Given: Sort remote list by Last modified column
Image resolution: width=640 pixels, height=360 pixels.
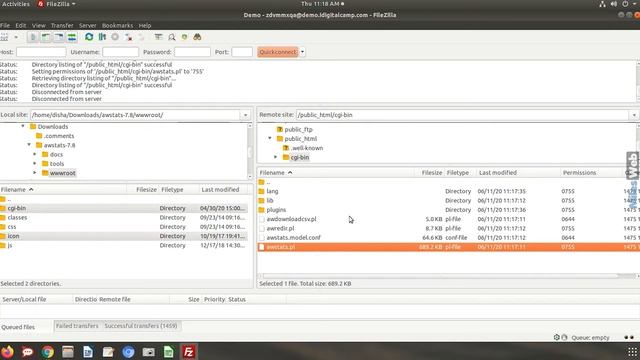Looking at the screenshot, I should [498, 173].
